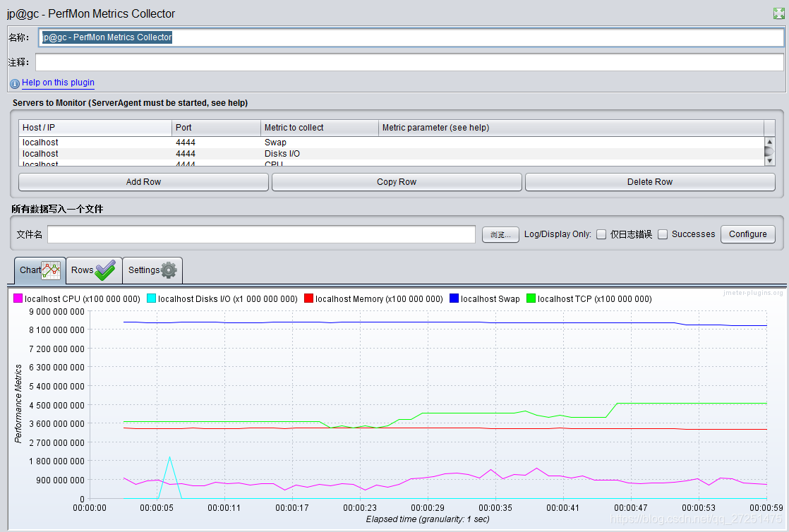Select the Disks I/O metric cell
Image resolution: width=789 pixels, height=532 pixels.
pos(320,154)
